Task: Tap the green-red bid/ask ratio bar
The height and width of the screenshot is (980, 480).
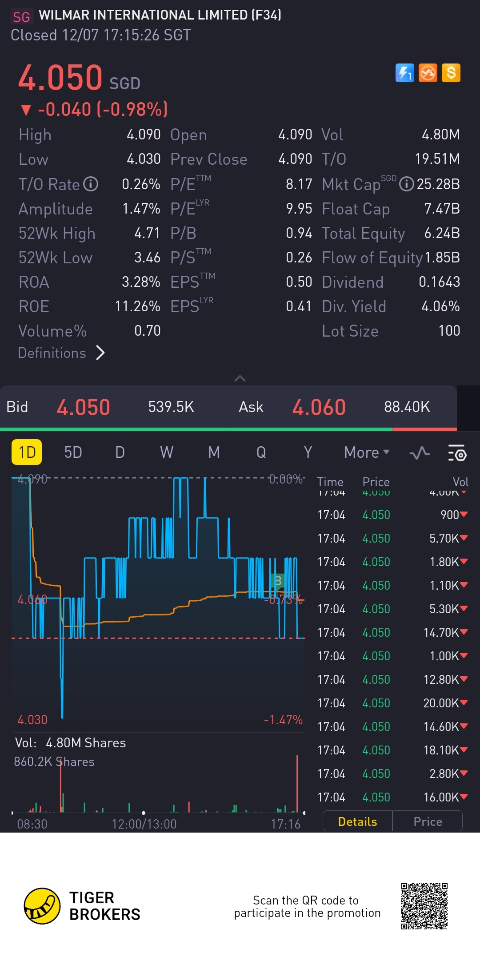Action: tap(228, 429)
